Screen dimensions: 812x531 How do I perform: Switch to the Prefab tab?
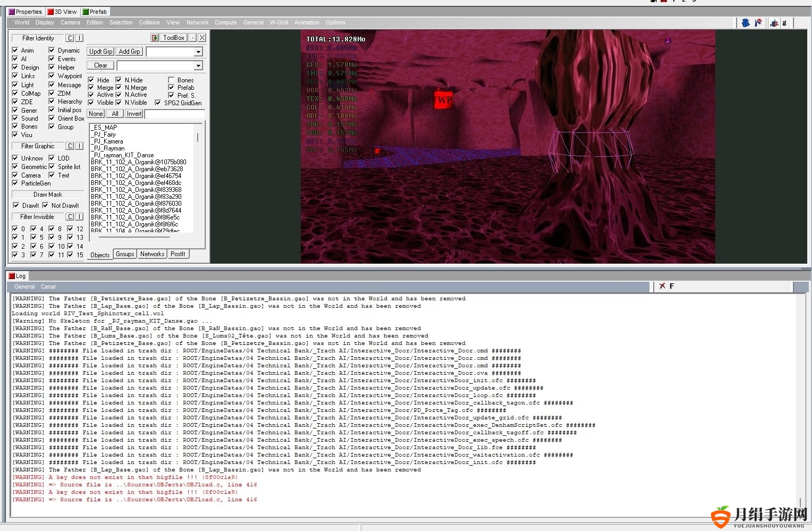(95, 12)
